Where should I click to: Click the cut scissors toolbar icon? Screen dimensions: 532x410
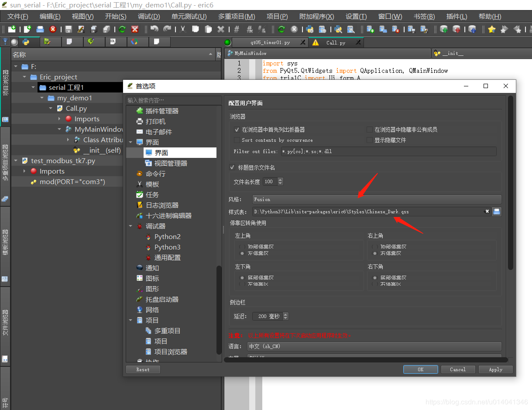[183, 29]
